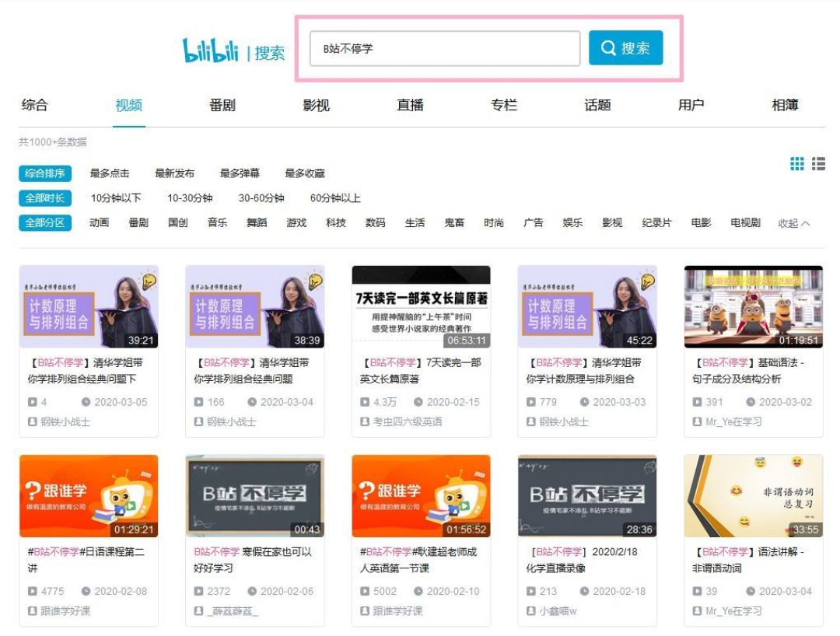The image size is (840, 636).
Task: Open the 跟谁学 01:56:52 video thumbnail
Action: (421, 496)
